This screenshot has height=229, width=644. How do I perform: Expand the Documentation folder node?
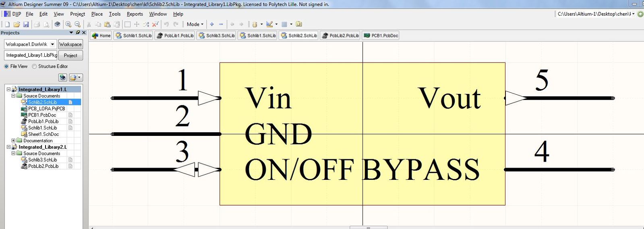(x=13, y=141)
